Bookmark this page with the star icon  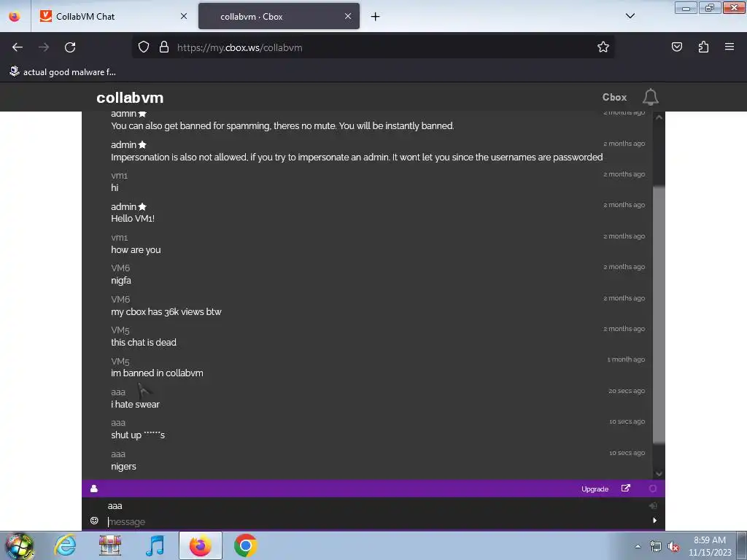click(x=603, y=47)
